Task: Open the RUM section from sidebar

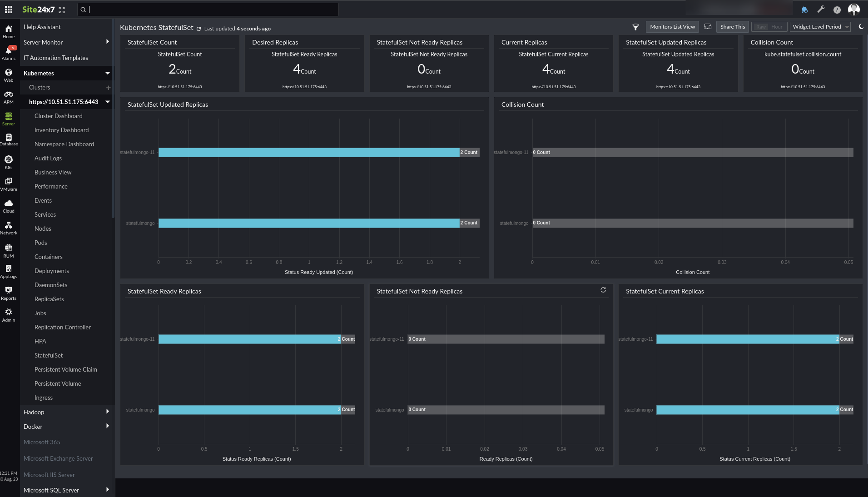Action: pos(9,250)
